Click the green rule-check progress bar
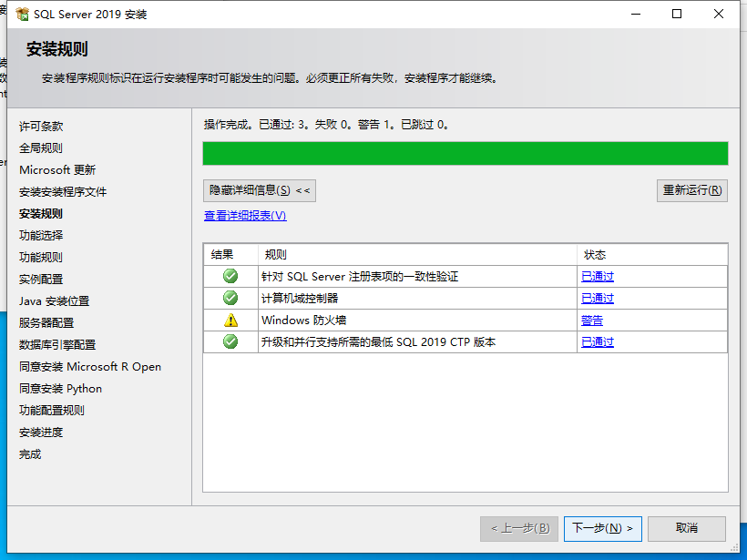Screen dimensions: 747x560 466,153
